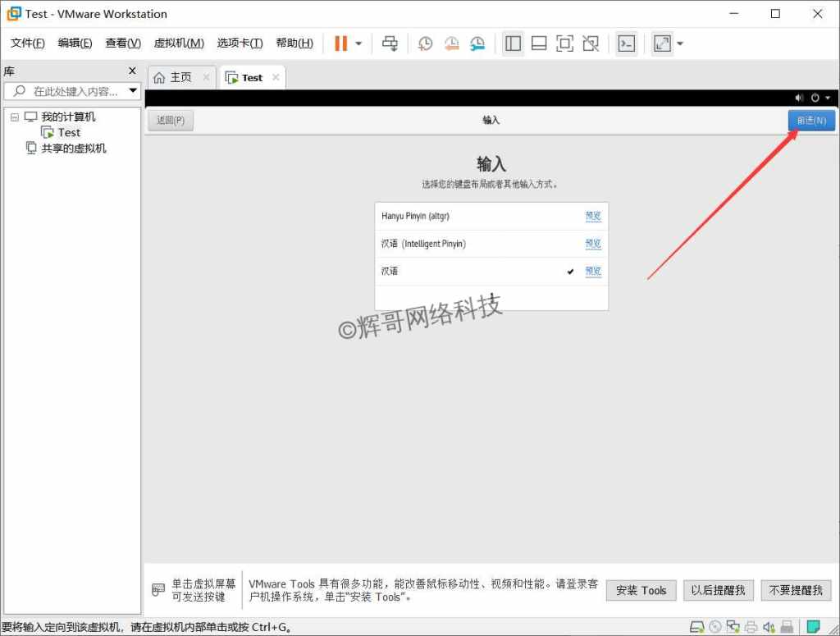Click the library search input field
The height and width of the screenshot is (636, 840).
point(72,91)
